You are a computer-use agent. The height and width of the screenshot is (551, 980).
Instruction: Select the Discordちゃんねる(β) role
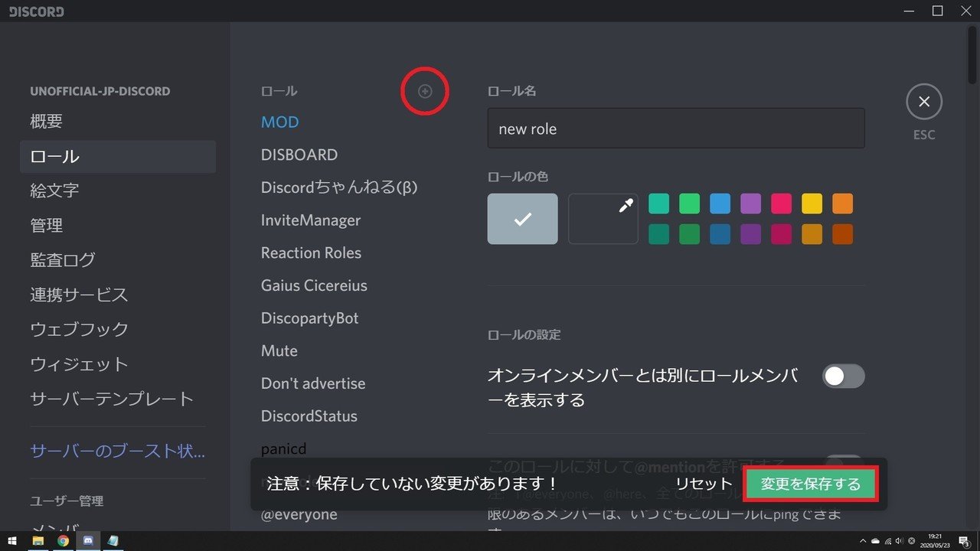click(x=339, y=187)
